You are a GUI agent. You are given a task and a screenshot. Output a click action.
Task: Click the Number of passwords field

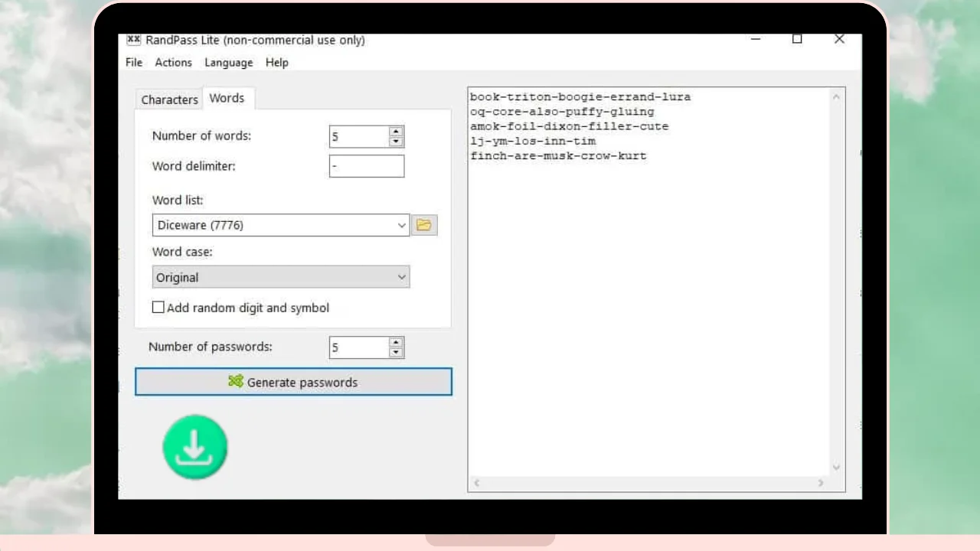pyautogui.click(x=359, y=347)
